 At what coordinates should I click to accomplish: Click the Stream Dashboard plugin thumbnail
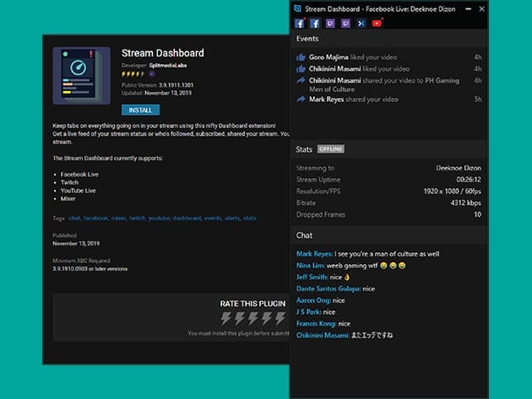tap(80, 76)
